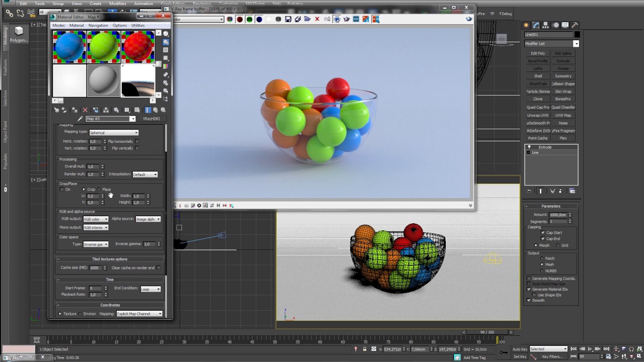Screen dimensions: 644x362
Task: Uncheck Cap Start checkbox
Action: (x=543, y=233)
